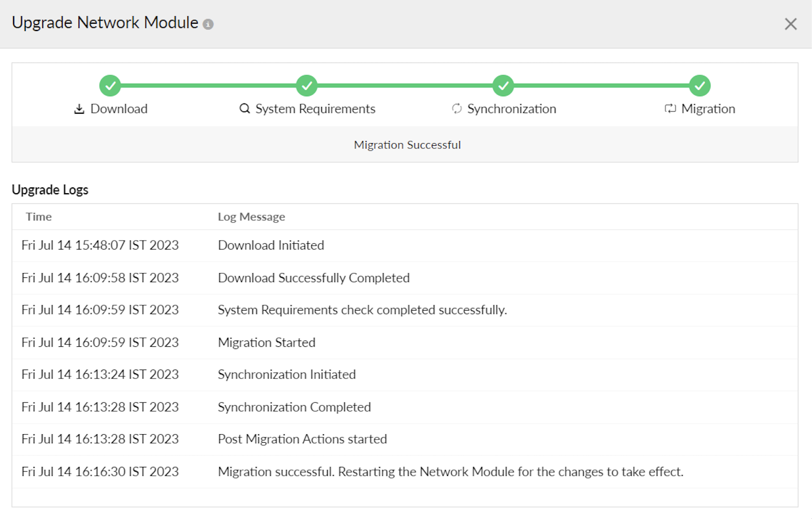The image size is (812, 519).
Task: Select the Migration Started log entry
Action: tap(267, 343)
